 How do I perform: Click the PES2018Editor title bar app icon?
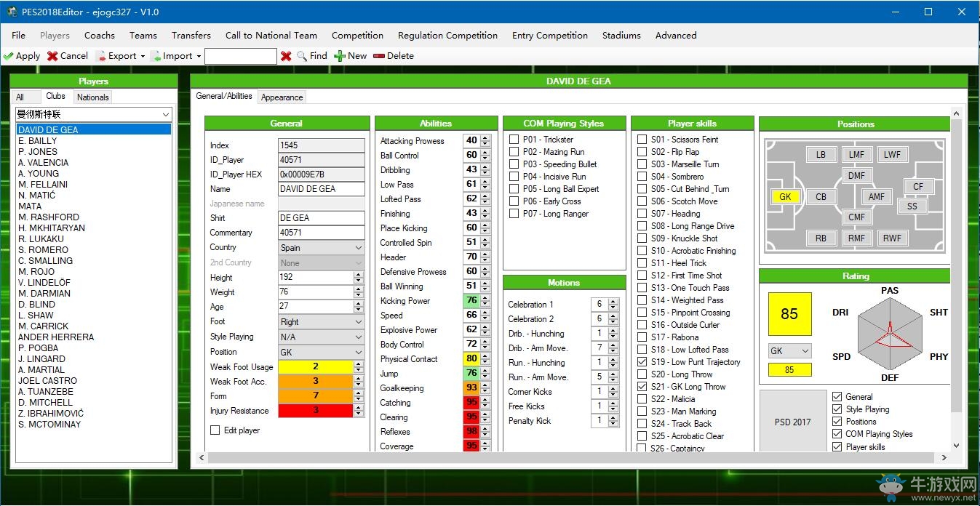pyautogui.click(x=12, y=12)
